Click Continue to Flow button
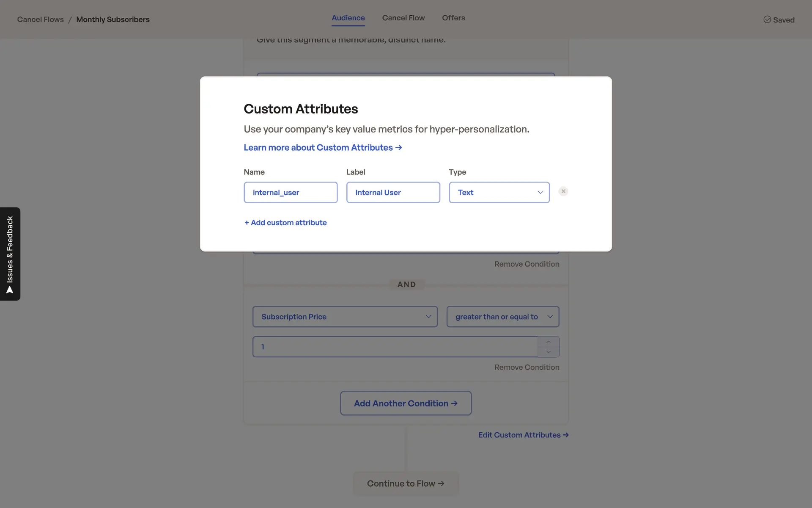This screenshot has height=508, width=812. (x=406, y=483)
